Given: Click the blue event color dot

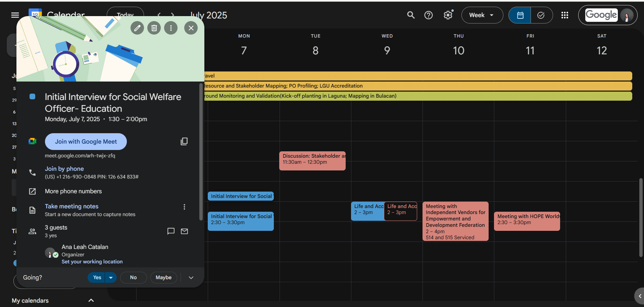Looking at the screenshot, I should point(33,97).
